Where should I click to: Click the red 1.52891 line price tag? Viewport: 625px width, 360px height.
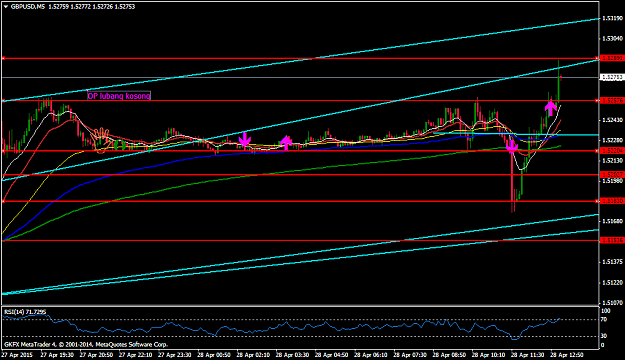(612, 58)
